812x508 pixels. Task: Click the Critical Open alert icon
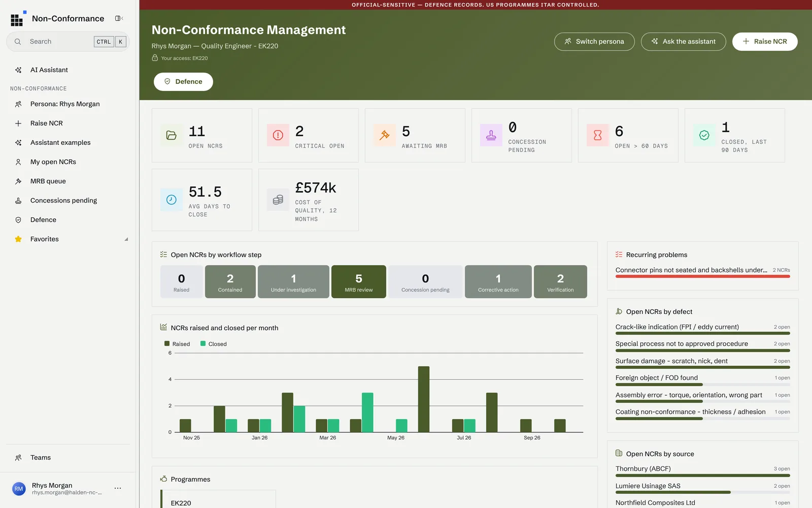point(278,135)
